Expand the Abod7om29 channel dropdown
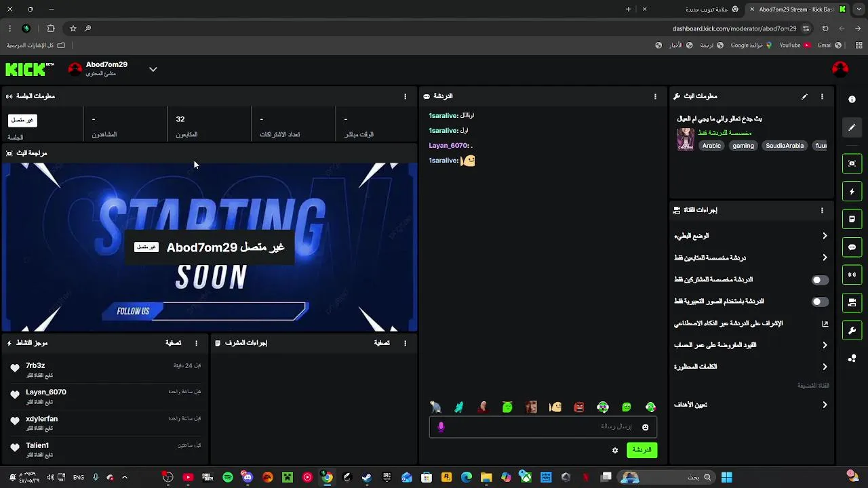Viewport: 868px width, 488px height. point(153,69)
